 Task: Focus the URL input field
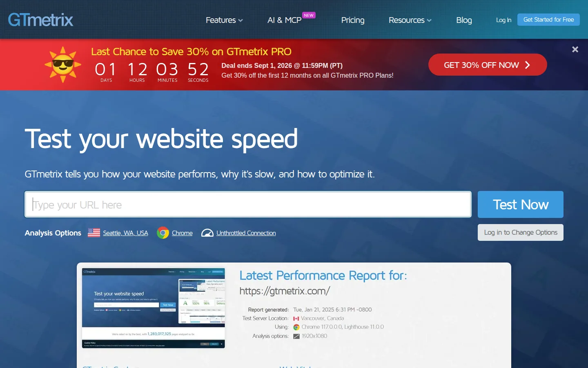point(248,204)
